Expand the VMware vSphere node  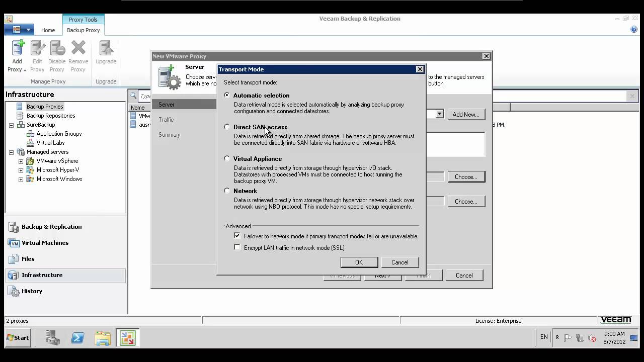[x=21, y=161]
